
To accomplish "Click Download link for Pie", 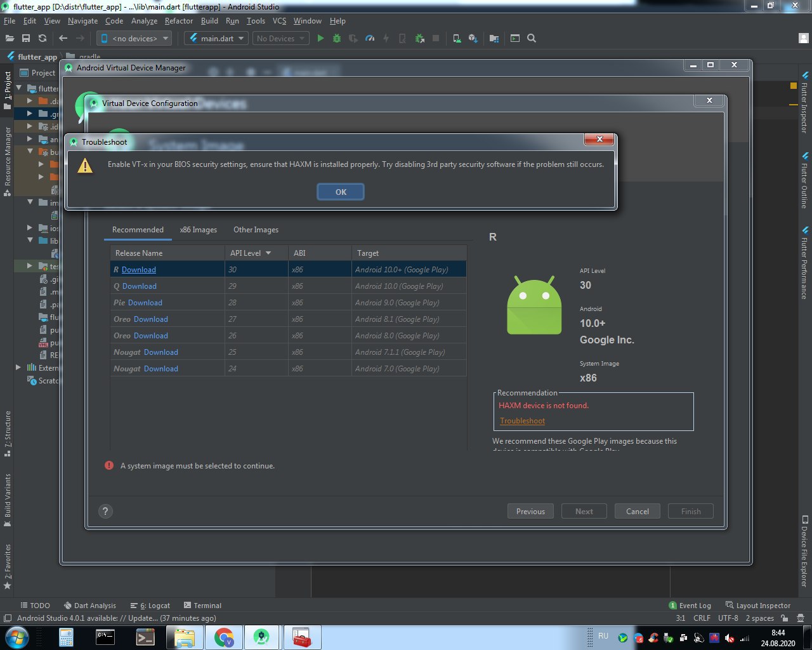I will [x=145, y=303].
